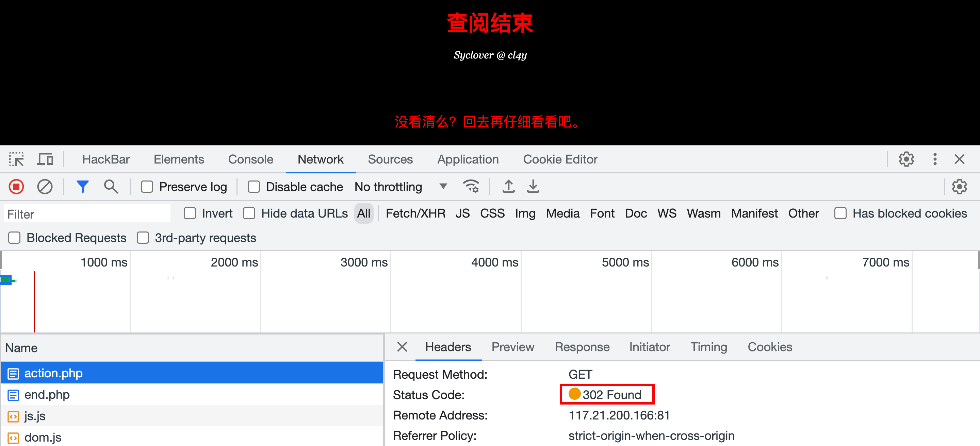Click 117.21.200.166:81 remote address value

tap(619, 415)
